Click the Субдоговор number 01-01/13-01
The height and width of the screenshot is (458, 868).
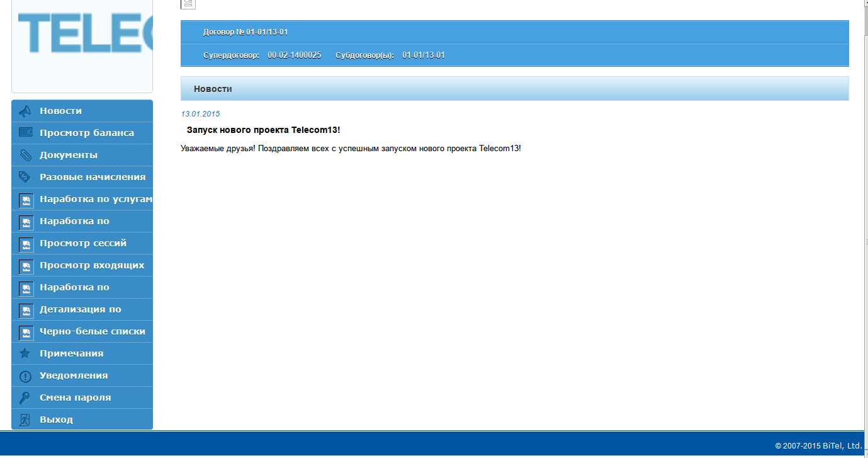tap(424, 55)
